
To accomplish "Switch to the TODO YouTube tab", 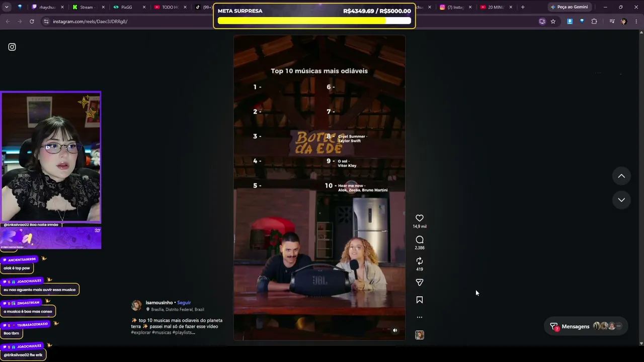I will pyautogui.click(x=169, y=7).
